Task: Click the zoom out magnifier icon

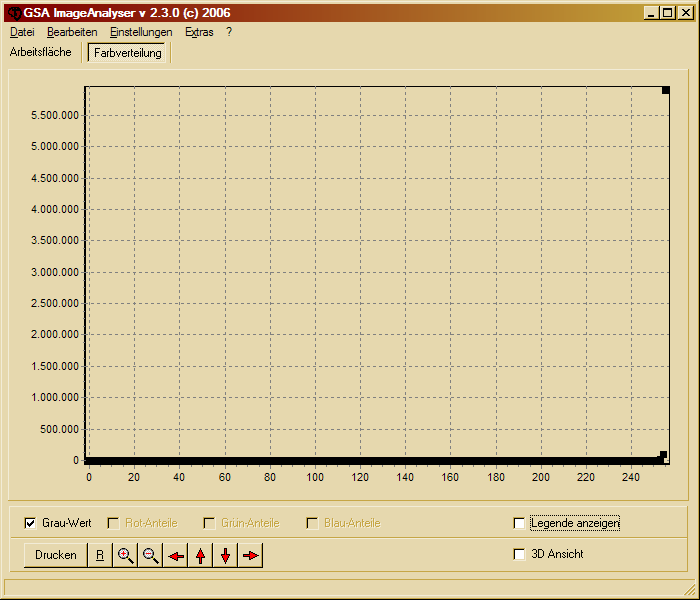Action: pos(151,555)
